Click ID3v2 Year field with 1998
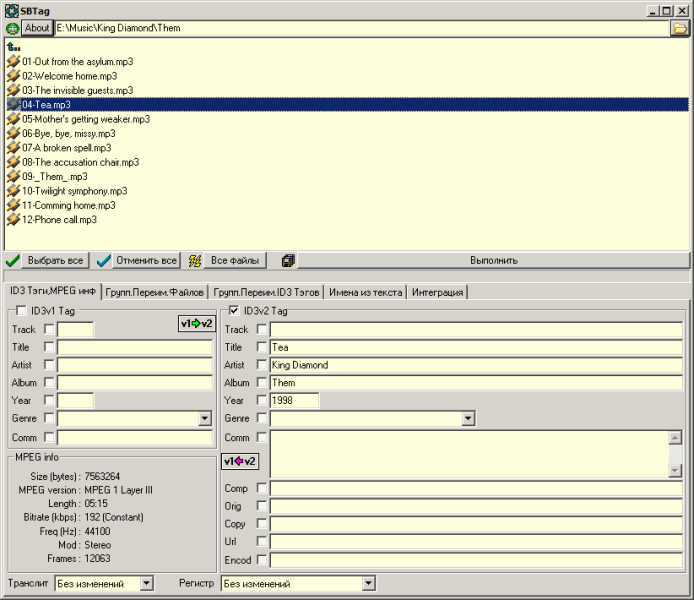694x600 pixels. [294, 400]
